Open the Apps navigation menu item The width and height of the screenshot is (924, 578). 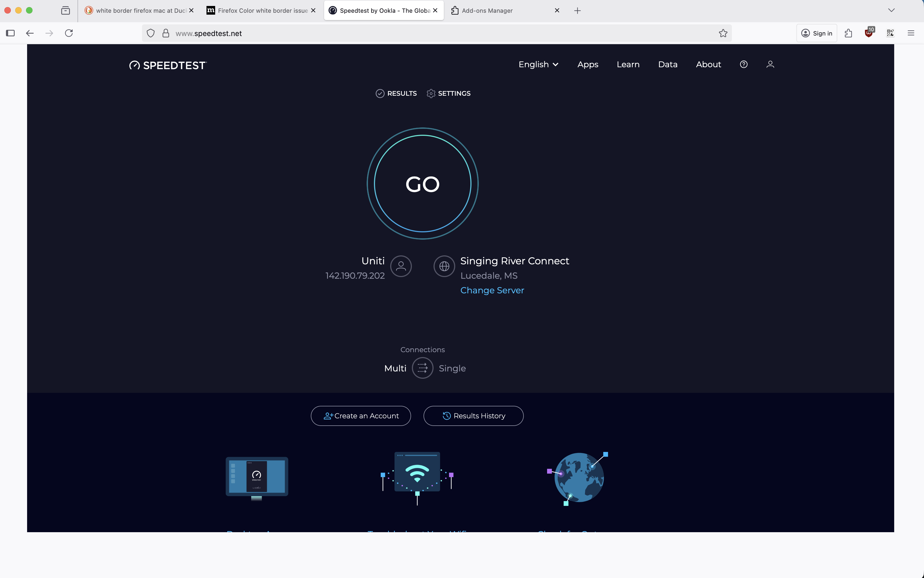[587, 64]
